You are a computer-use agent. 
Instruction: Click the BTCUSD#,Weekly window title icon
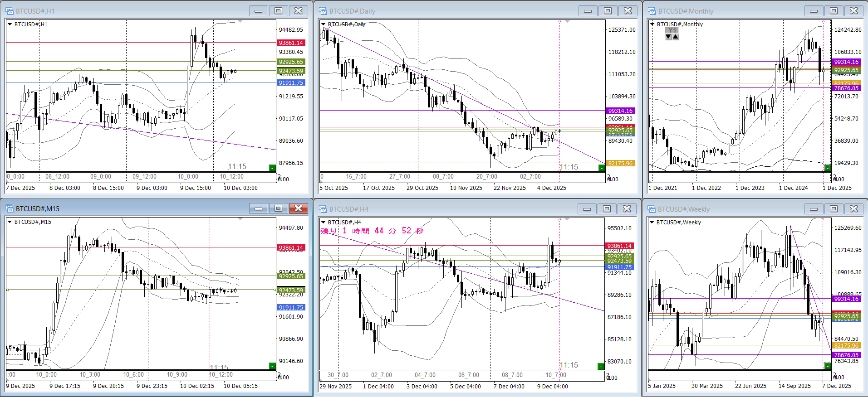click(652, 209)
